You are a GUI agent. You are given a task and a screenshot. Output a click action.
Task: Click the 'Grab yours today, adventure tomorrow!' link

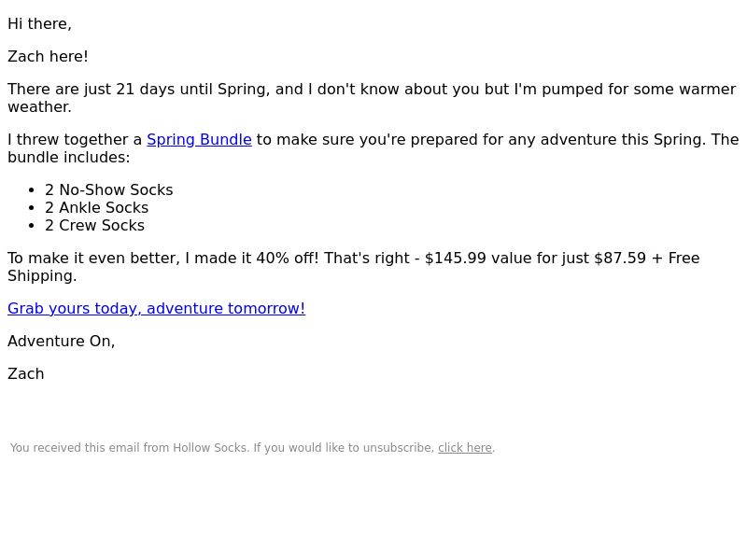pyautogui.click(x=156, y=308)
